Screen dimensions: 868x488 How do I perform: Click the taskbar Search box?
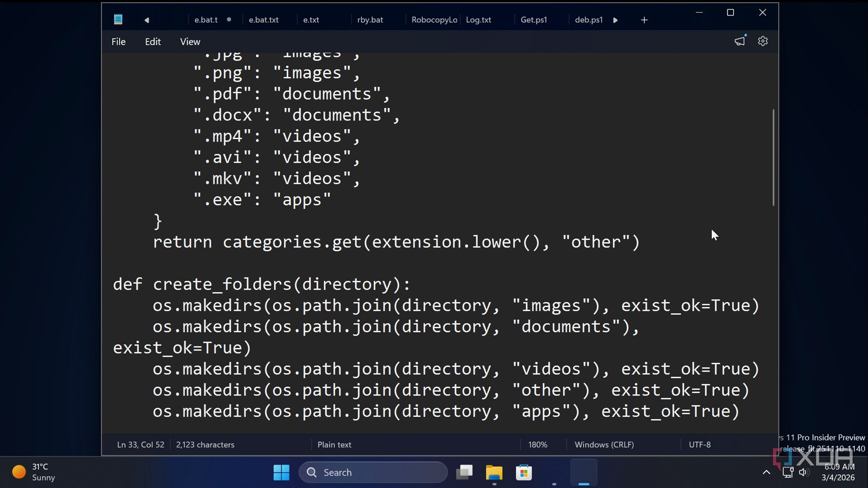click(373, 473)
